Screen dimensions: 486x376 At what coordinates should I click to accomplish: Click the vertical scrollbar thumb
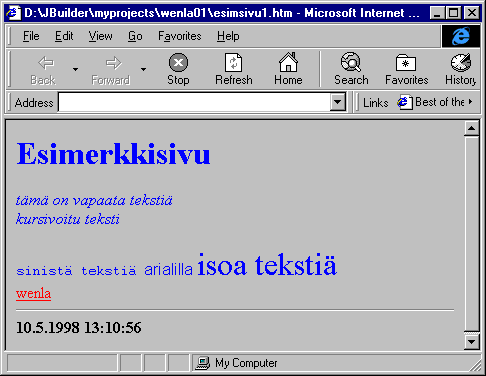[x=472, y=234]
